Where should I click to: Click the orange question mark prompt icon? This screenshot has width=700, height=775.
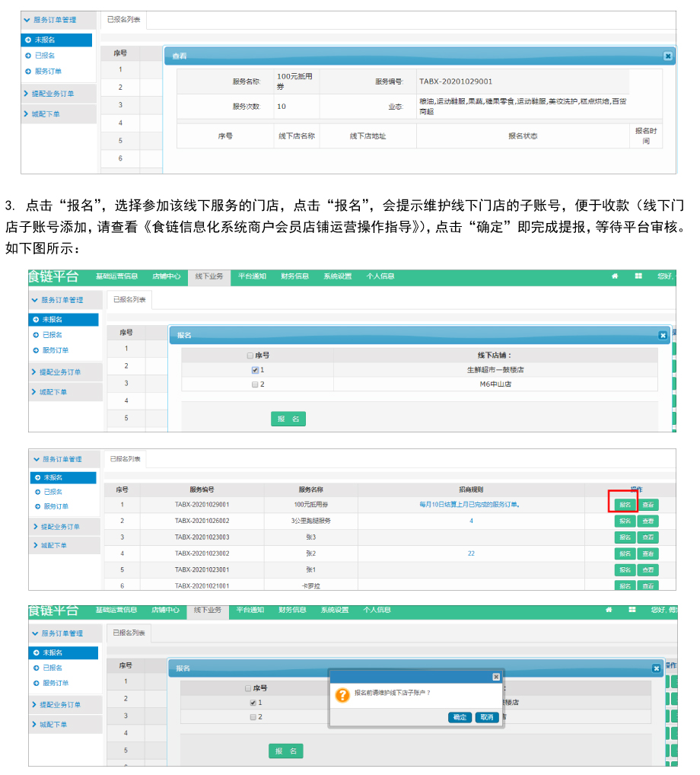coord(342,694)
